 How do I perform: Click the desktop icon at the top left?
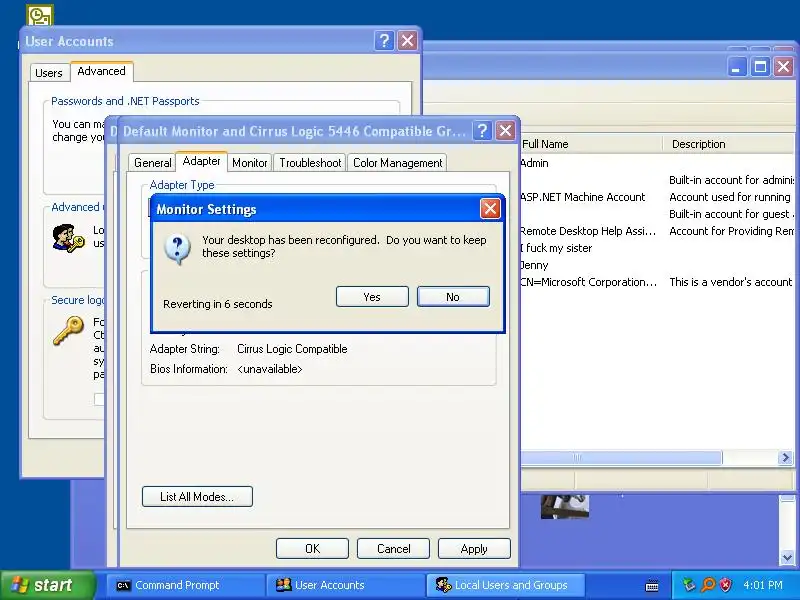click(39, 15)
